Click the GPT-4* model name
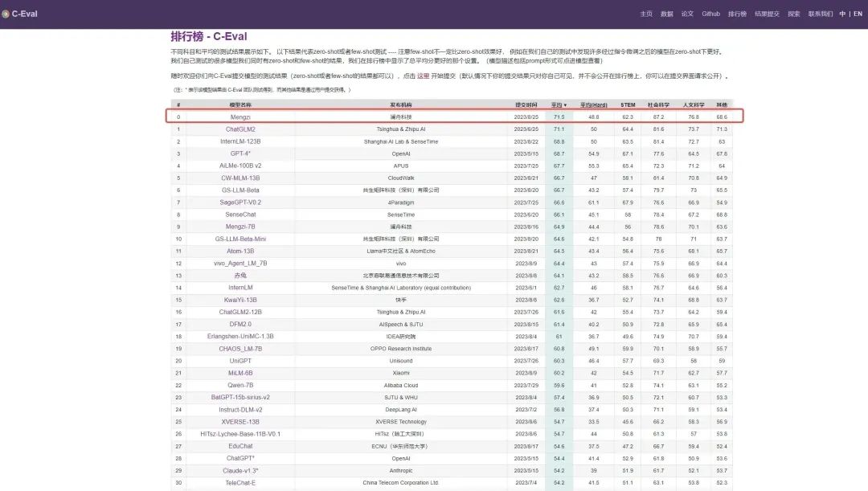 pos(240,153)
